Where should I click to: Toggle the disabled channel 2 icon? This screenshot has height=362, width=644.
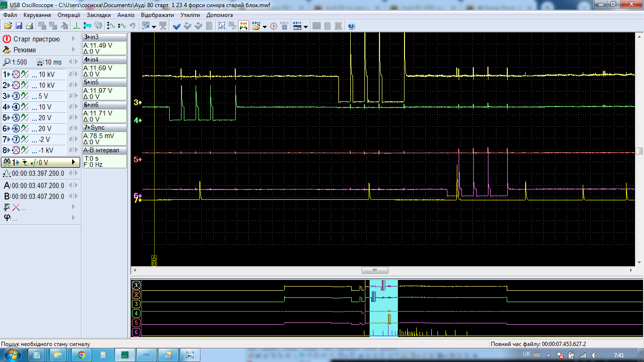coord(16,85)
